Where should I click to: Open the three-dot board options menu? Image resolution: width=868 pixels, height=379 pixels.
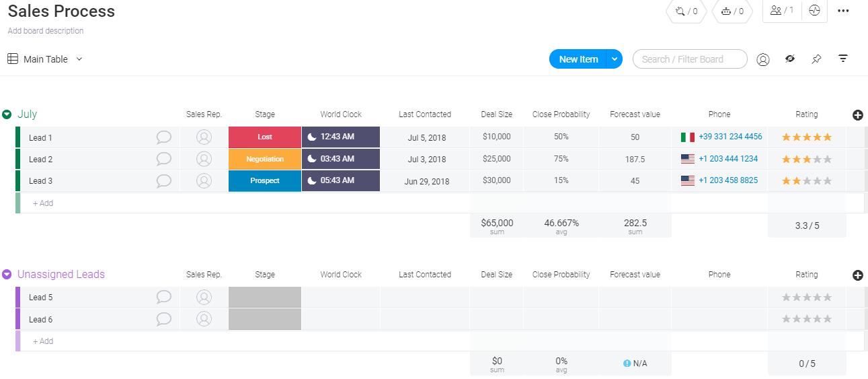[843, 11]
